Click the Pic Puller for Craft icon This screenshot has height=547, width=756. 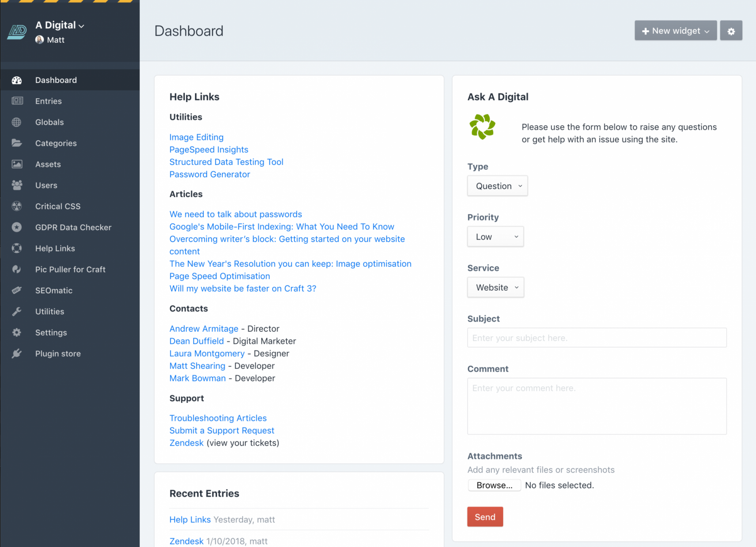(x=16, y=269)
